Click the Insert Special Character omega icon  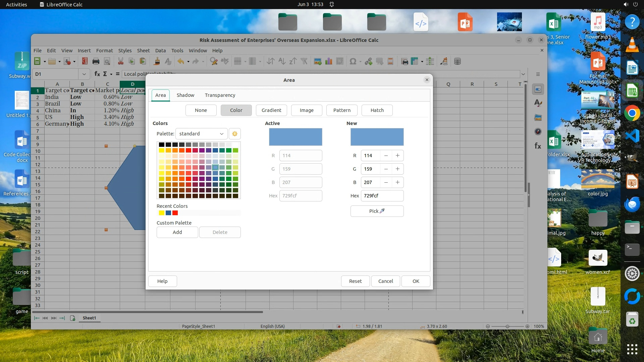tap(353, 61)
